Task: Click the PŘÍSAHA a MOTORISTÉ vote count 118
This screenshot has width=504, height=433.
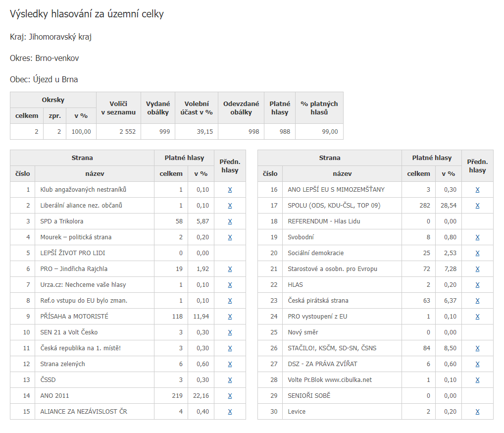Action: 177,317
